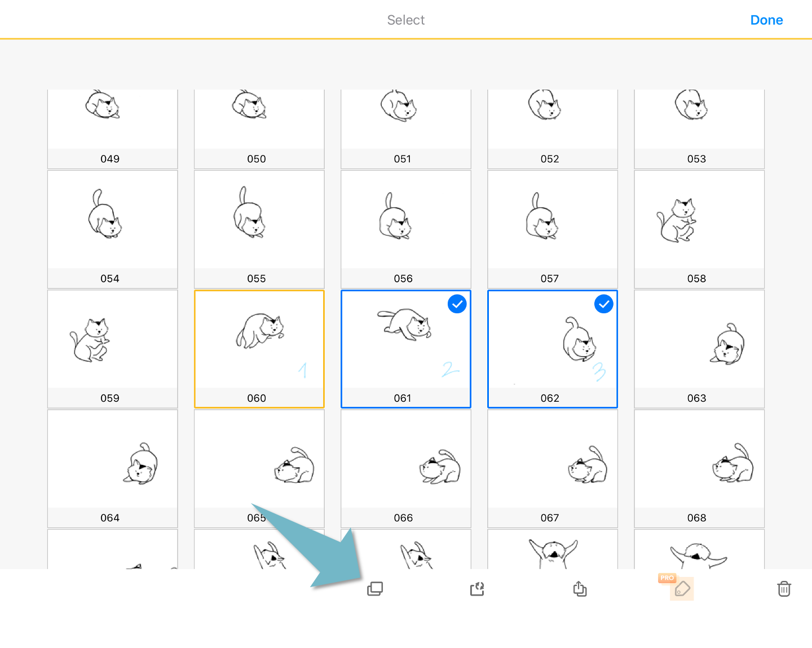Deselect frame 062 checkmark

pyautogui.click(x=604, y=304)
